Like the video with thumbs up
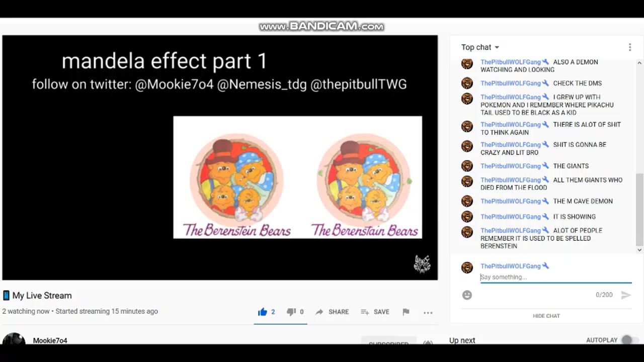The image size is (644, 362). click(x=262, y=312)
